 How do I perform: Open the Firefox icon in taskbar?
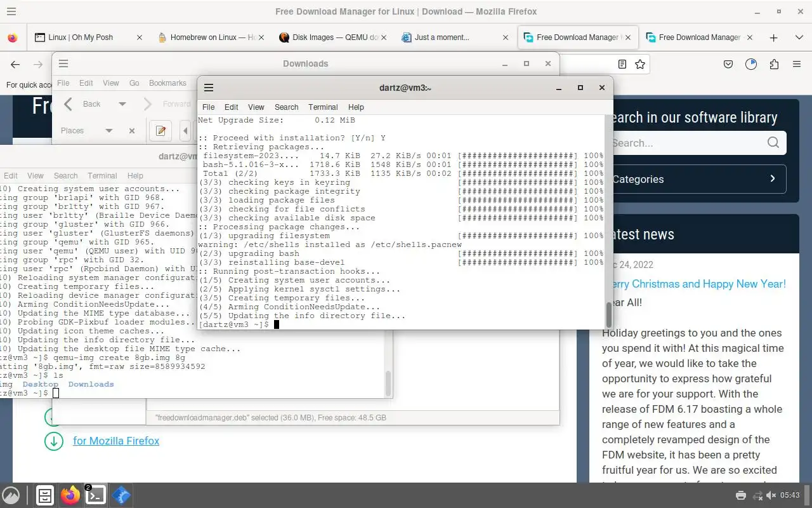(70, 495)
